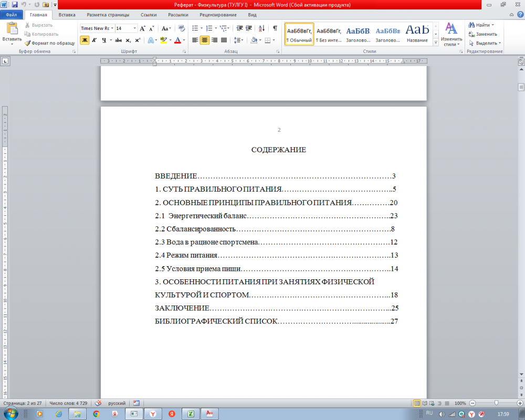Open Выделить (Select) menu

point(485,43)
